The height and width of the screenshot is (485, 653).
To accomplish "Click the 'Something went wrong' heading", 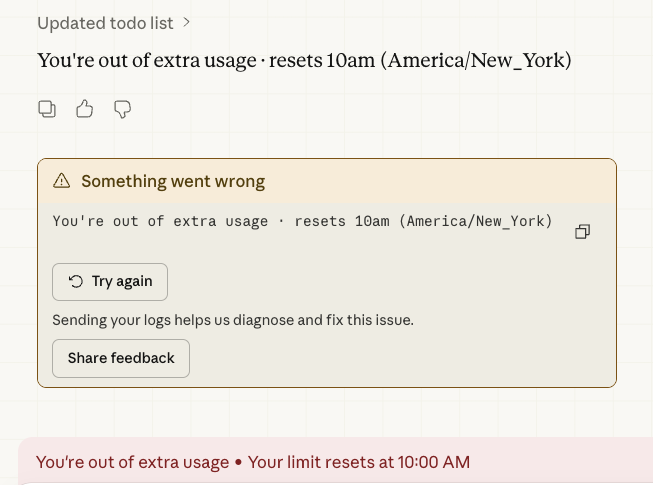I will (x=173, y=182).
